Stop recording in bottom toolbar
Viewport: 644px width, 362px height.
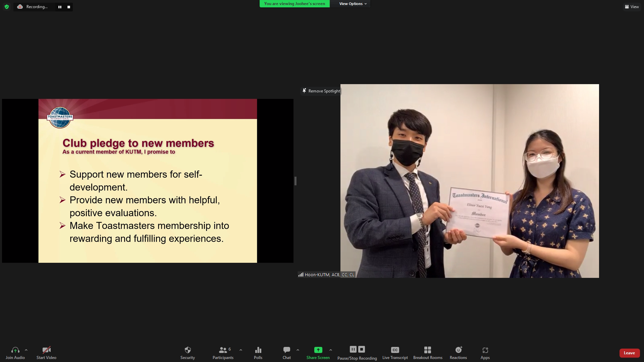362,349
